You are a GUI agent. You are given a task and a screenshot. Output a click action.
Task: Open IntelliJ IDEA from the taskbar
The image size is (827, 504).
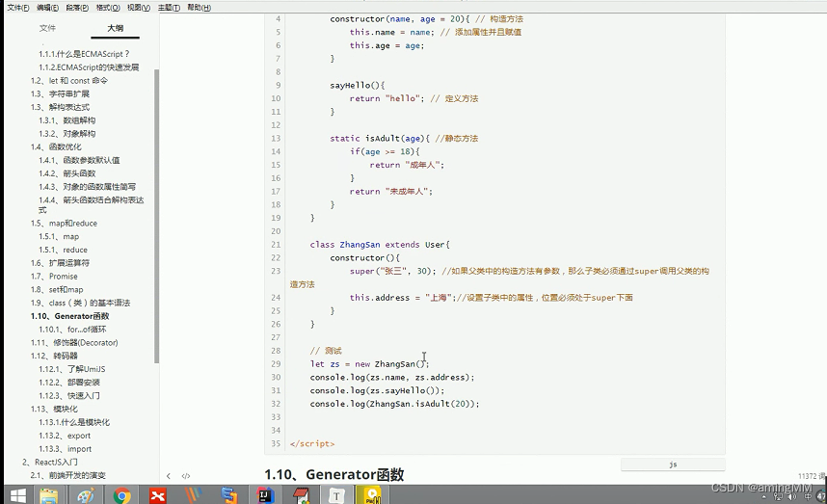coord(265,495)
